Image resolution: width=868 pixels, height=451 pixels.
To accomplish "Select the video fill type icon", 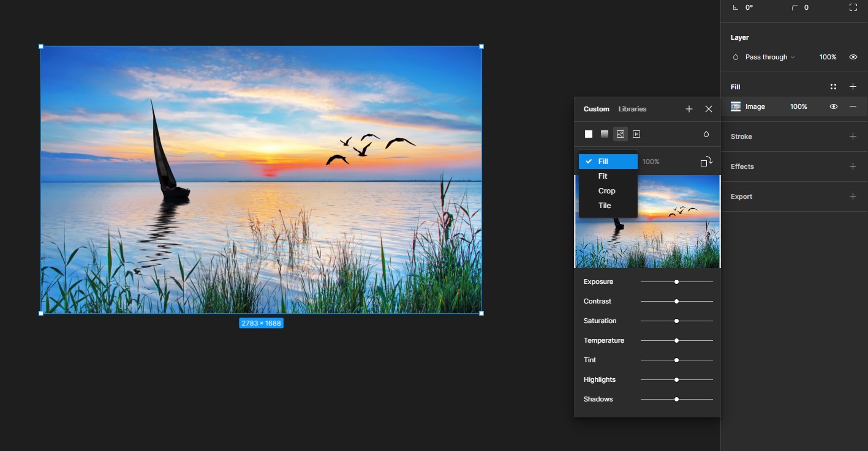I will click(x=636, y=134).
